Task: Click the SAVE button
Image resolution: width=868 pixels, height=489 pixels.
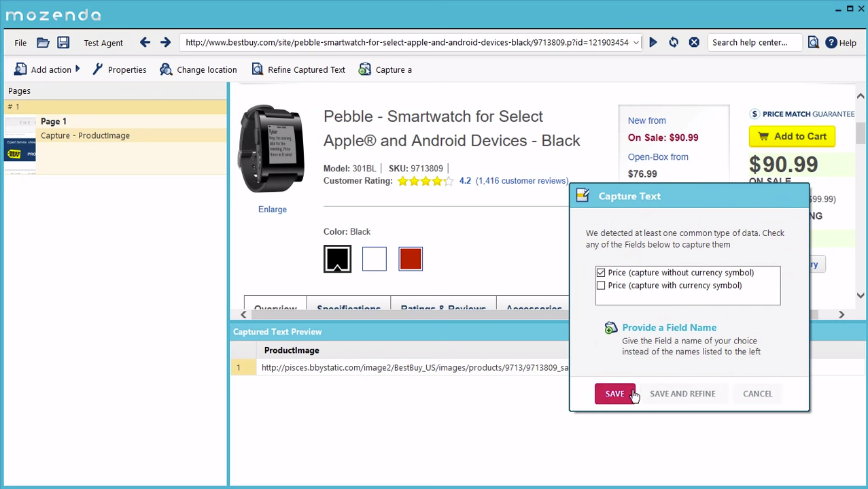Action: point(615,394)
